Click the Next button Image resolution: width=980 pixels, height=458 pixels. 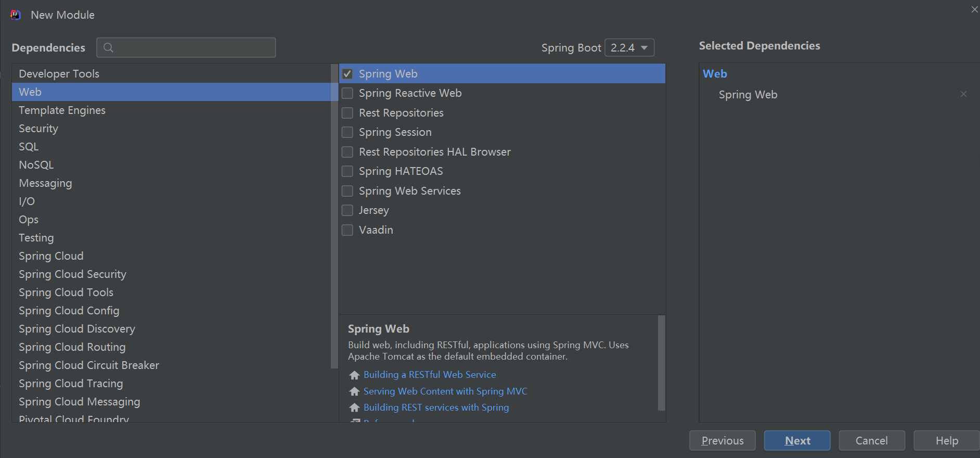(x=797, y=441)
